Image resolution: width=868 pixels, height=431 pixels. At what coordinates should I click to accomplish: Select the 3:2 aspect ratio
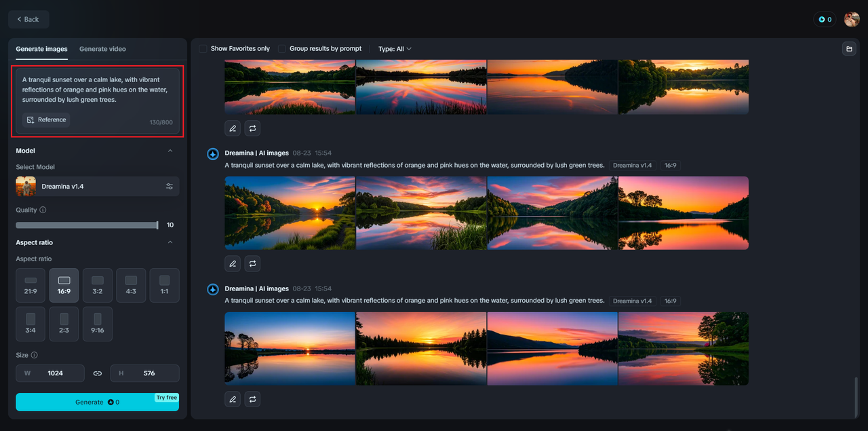coord(98,285)
